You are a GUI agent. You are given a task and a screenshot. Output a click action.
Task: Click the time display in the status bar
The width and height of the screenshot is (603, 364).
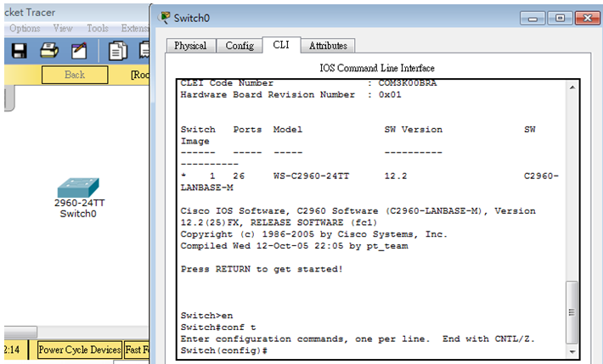point(12,350)
